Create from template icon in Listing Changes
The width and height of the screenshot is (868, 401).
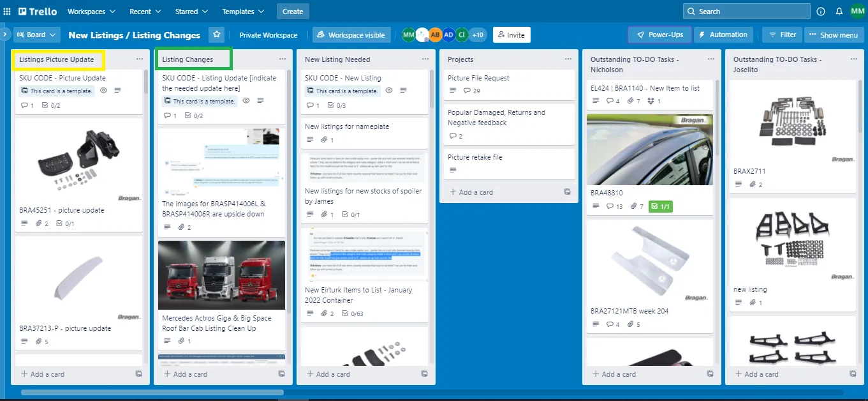[x=281, y=374]
